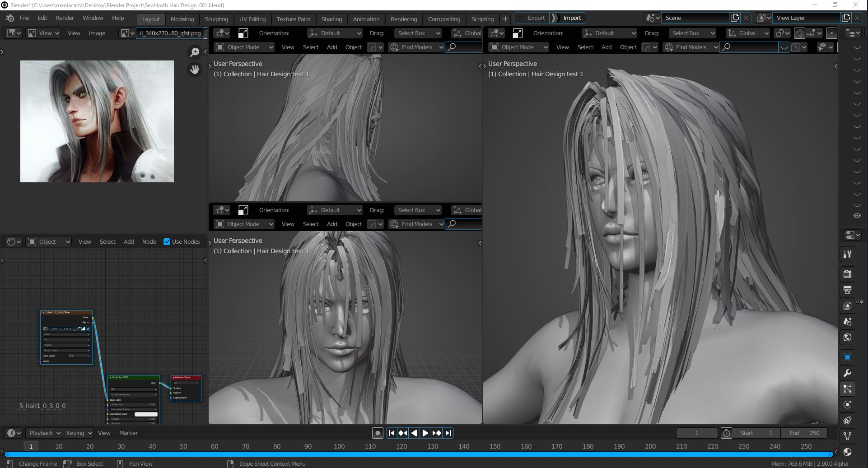Open the Object Constraints properties tab
Image resolution: width=868 pixels, height=468 pixels.
[848, 420]
